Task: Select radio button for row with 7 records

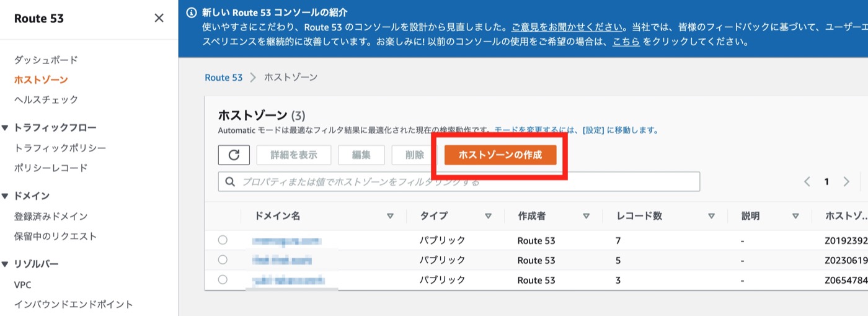Action: [x=223, y=240]
